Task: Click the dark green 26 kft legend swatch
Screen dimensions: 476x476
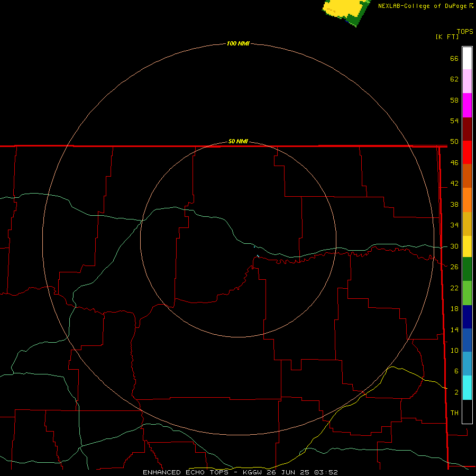Action: click(x=467, y=269)
